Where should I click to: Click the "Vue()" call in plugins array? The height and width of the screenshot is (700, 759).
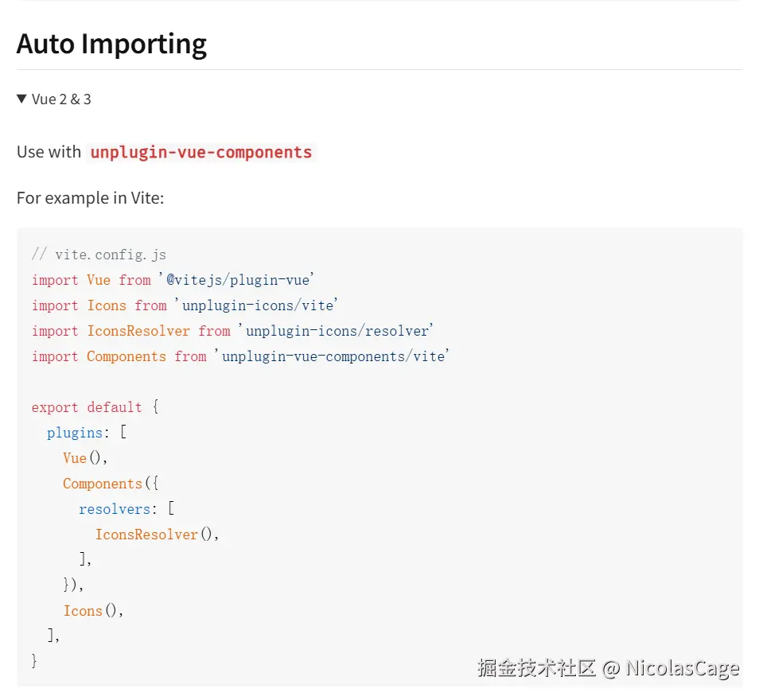coord(84,458)
